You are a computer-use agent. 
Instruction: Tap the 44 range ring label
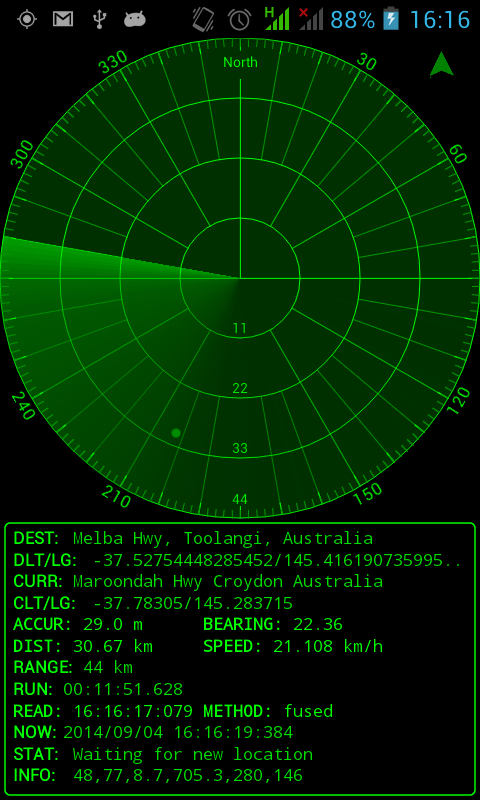(240, 499)
